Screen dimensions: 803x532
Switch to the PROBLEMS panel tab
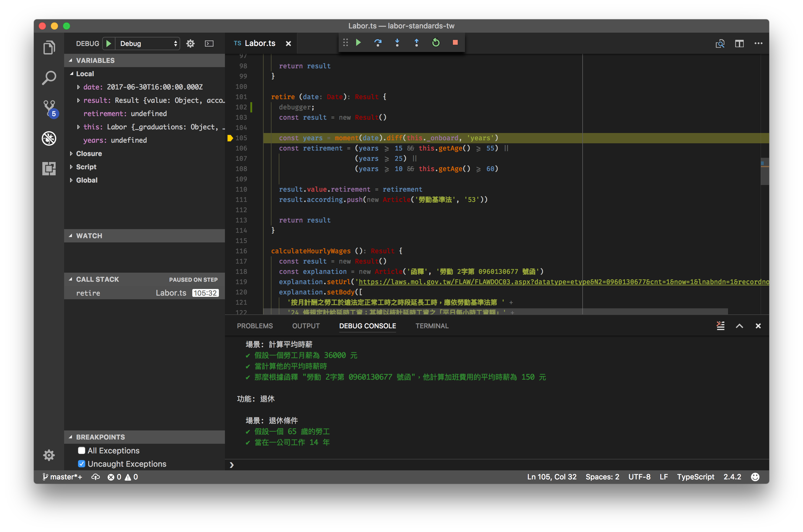[255, 326]
